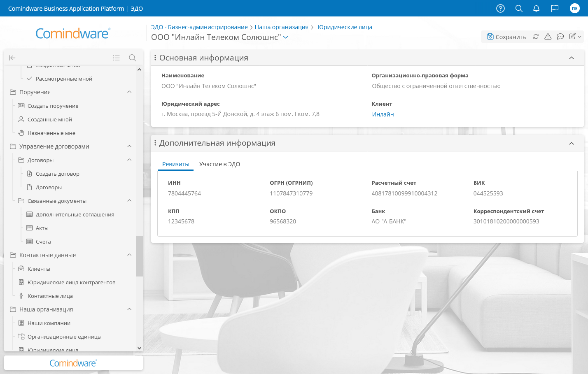Image resolution: width=588 pixels, height=374 pixels.
Task: Open the edit pencil dropdown in toolbar
Action: coord(575,37)
